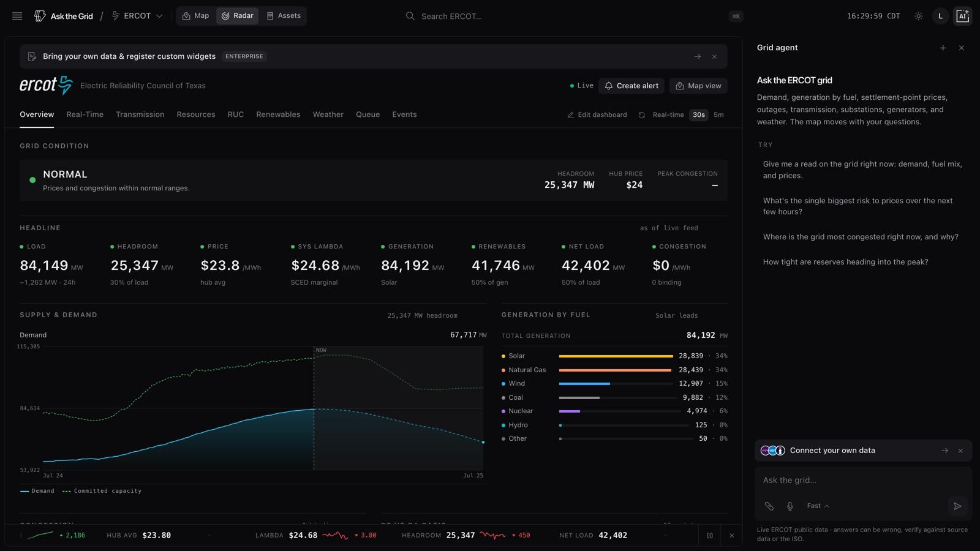
Task: Click the Natural Gas generation bar
Action: click(x=615, y=370)
